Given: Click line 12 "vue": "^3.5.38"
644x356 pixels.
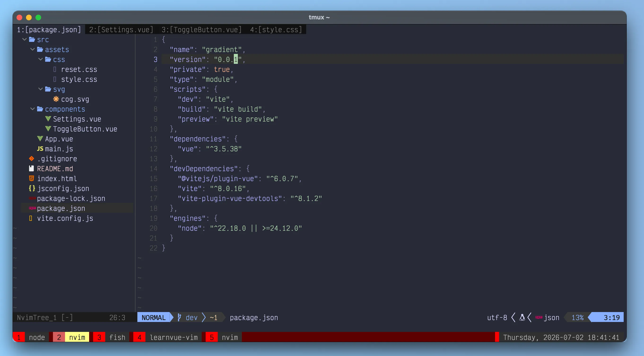Looking at the screenshot, I should click(x=209, y=149).
